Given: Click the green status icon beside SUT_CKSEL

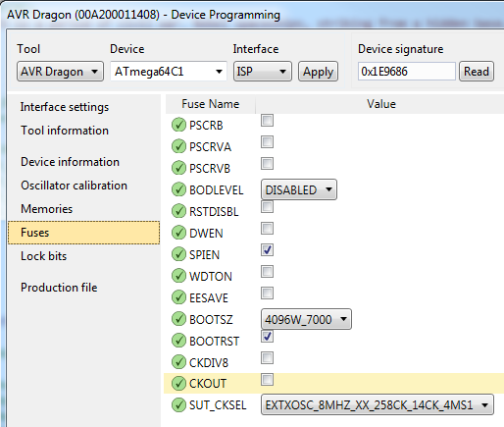Looking at the screenshot, I should click(x=178, y=405).
